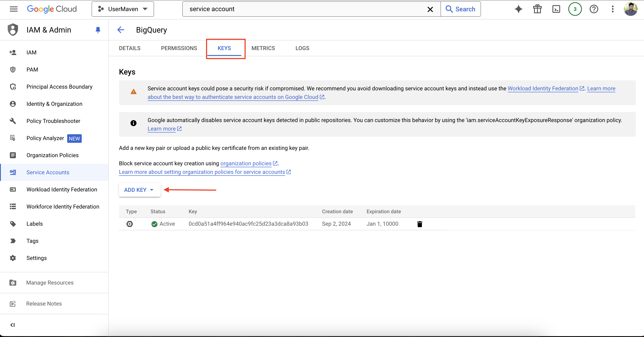
Task: Switch to the METRICS tab
Action: tap(263, 48)
